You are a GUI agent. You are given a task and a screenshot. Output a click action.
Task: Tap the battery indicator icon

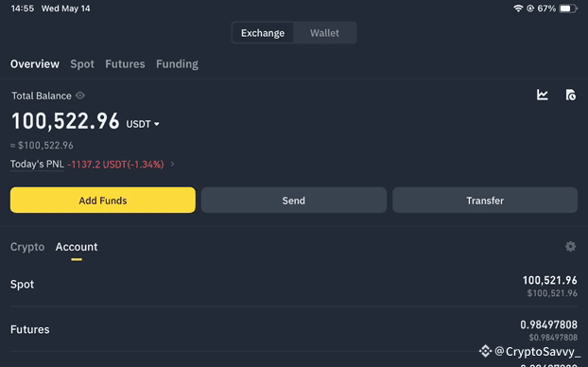point(568,9)
